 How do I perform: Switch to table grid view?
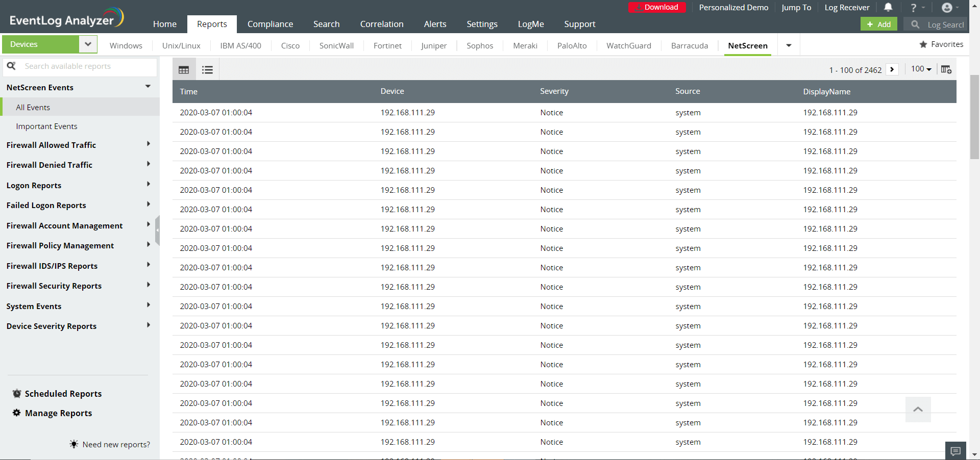(x=184, y=70)
